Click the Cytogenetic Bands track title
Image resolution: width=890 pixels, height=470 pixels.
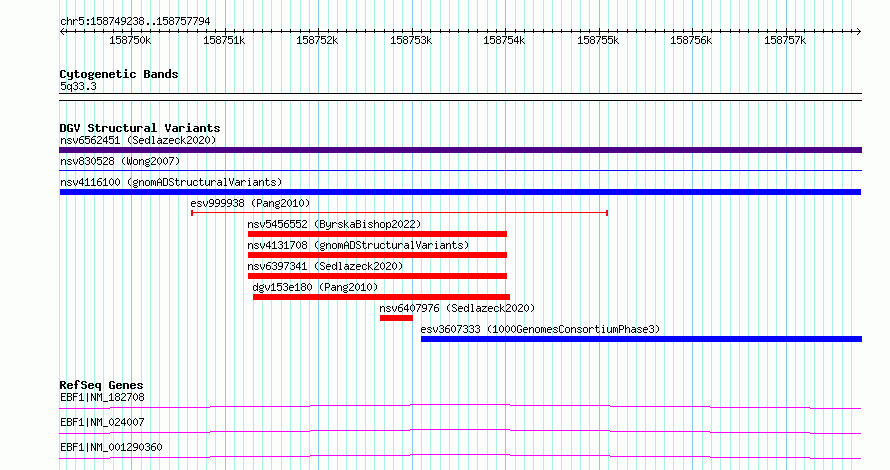pyautogui.click(x=119, y=74)
